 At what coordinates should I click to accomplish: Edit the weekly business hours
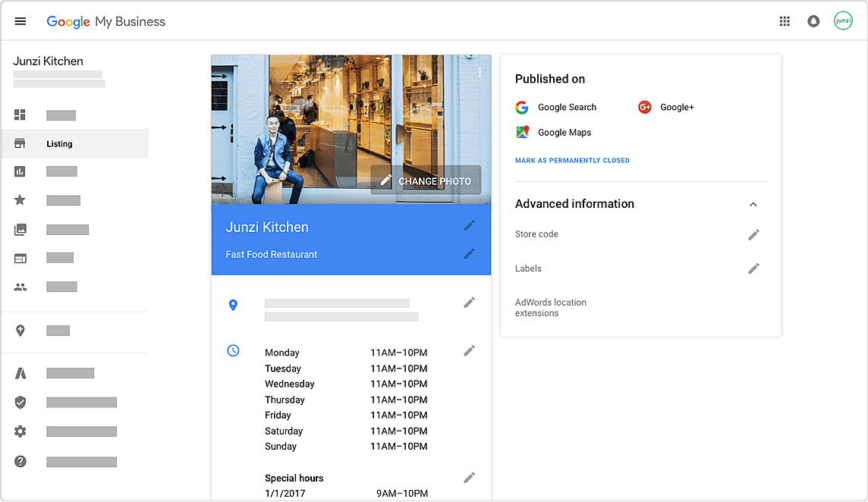470,350
